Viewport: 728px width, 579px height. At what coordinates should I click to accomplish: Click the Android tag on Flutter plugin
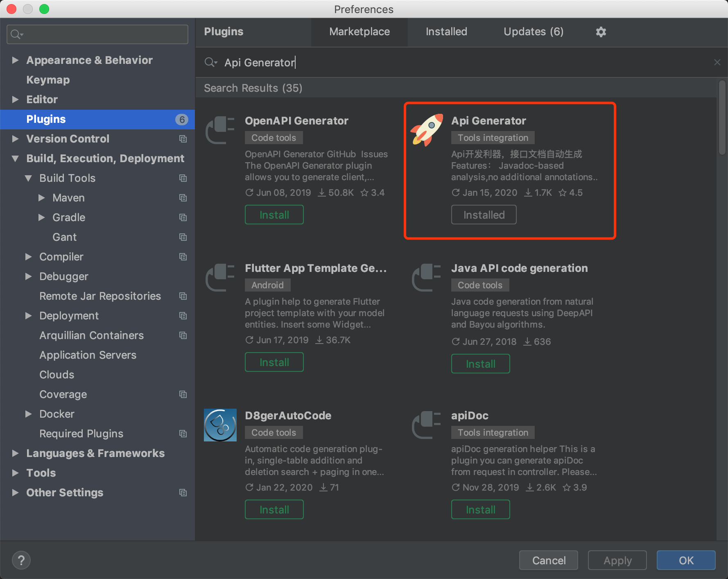coord(267,285)
